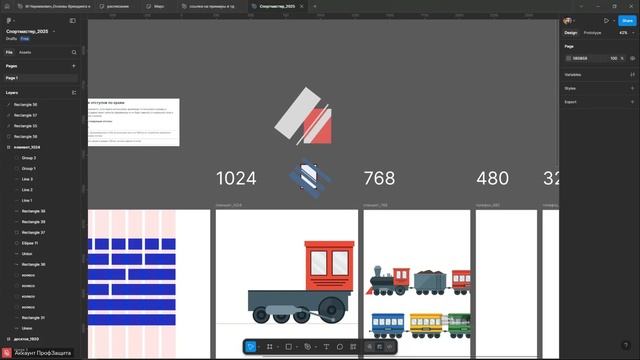
Task: Select the Pen tool
Action: coord(307,347)
